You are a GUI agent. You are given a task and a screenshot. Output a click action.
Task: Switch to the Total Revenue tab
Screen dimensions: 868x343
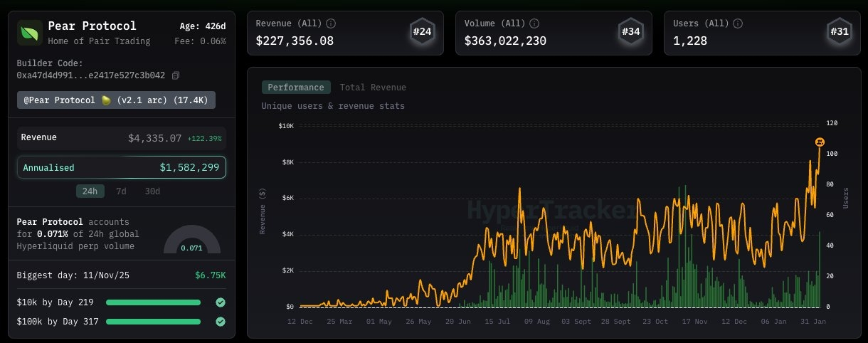click(x=373, y=88)
